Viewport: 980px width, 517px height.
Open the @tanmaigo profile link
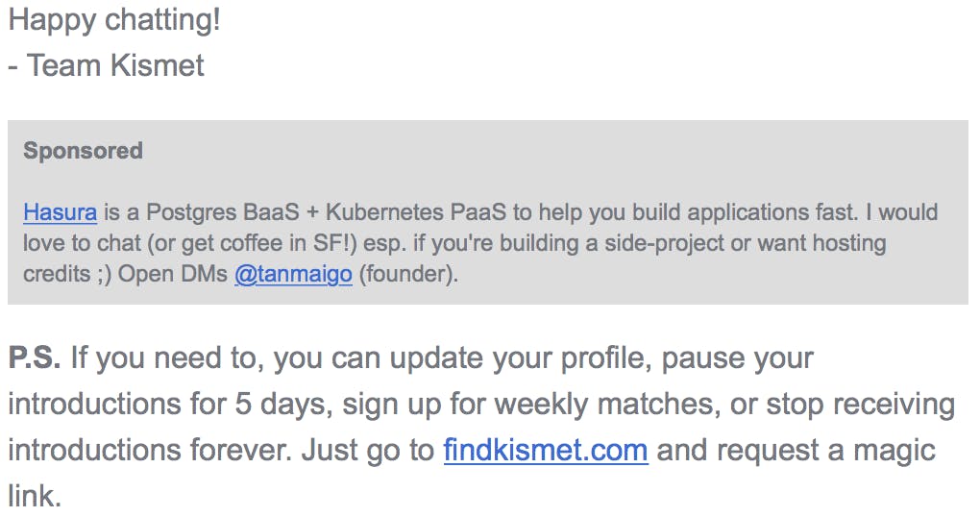coord(293,274)
